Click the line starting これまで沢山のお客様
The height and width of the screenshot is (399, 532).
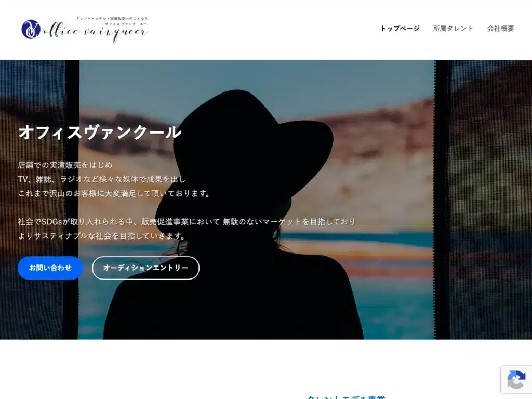(x=114, y=193)
